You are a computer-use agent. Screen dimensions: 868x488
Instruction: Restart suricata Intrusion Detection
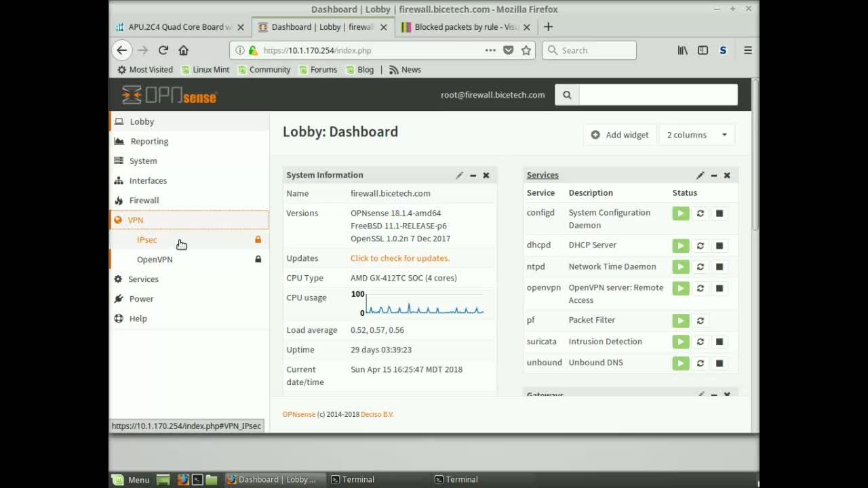pos(701,342)
